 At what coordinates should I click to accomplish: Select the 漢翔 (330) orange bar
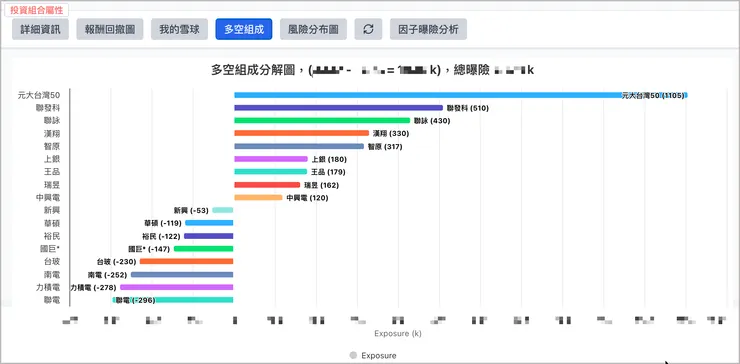click(302, 133)
